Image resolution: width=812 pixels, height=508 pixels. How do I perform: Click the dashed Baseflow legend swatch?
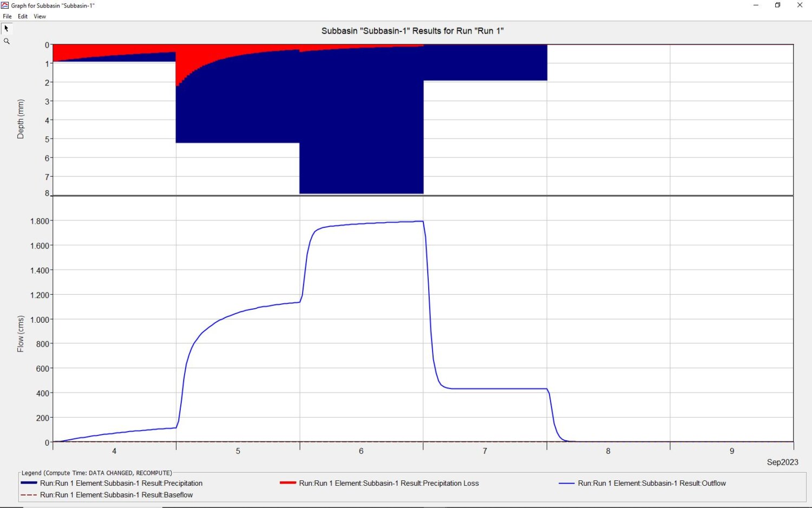pyautogui.click(x=29, y=495)
